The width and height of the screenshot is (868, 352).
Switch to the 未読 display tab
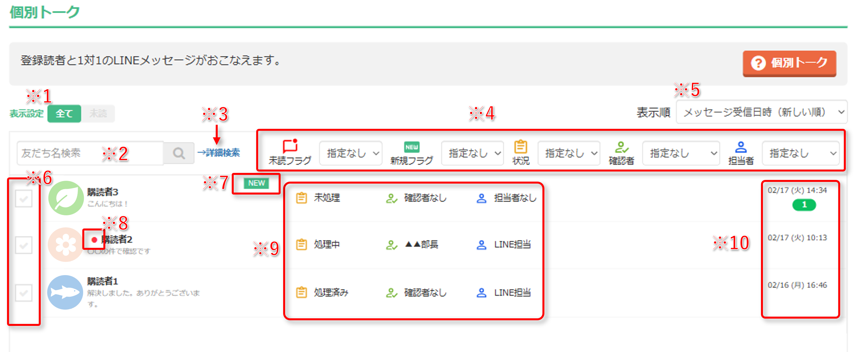click(x=98, y=113)
